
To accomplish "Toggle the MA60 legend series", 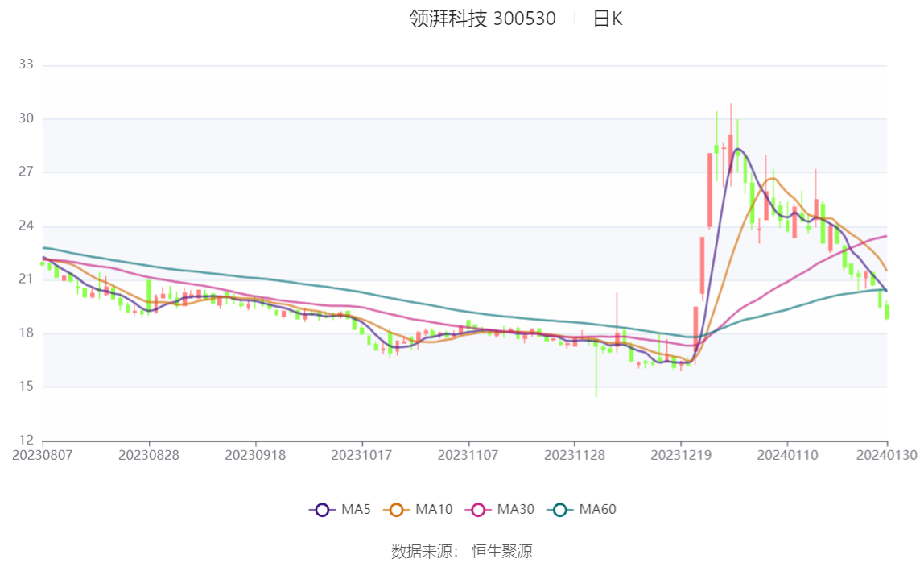I will coord(582,509).
